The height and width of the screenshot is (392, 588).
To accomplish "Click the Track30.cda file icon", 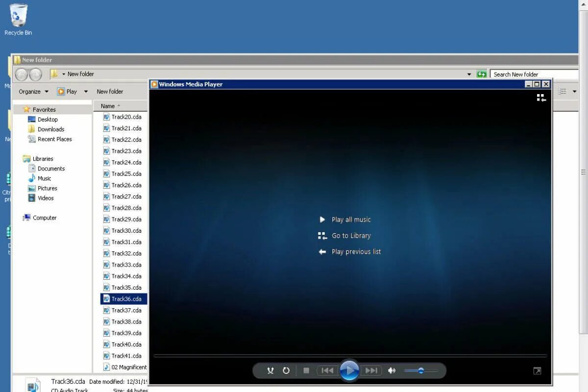I will point(106,230).
